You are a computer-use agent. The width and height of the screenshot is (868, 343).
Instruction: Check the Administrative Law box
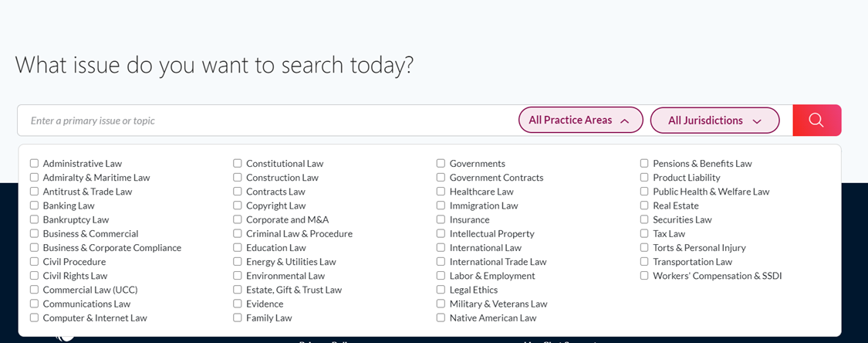click(34, 164)
